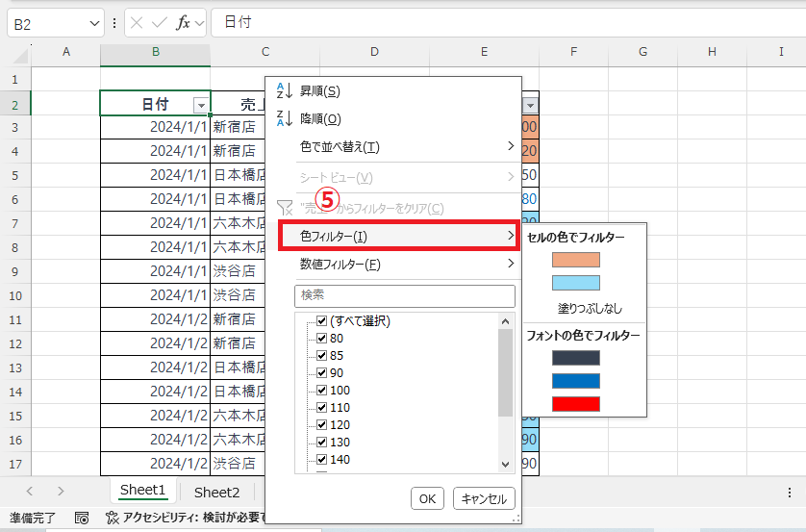Click the filter list scrollbar up arrow
The image size is (806, 532).
tap(505, 321)
